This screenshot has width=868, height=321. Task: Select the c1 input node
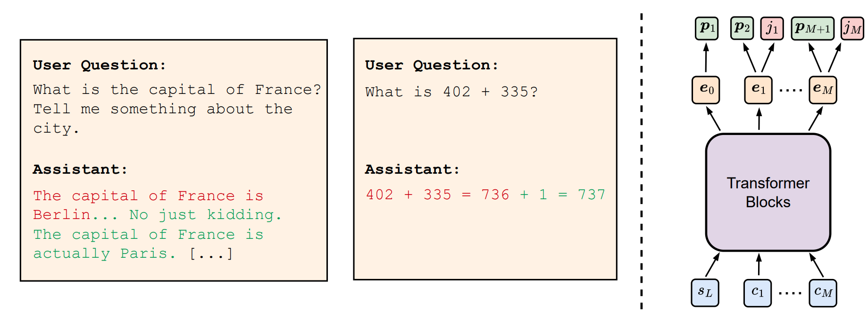pos(758,293)
